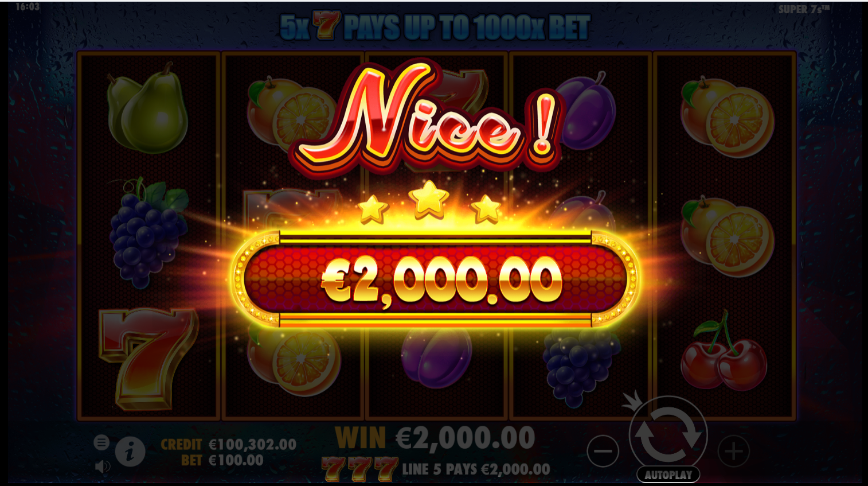
Task: Increase bet with plus button
Action: click(734, 452)
